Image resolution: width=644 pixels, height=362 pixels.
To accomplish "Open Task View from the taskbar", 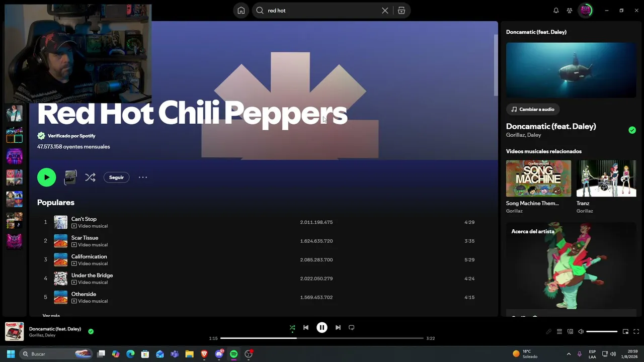I will [x=101, y=354].
